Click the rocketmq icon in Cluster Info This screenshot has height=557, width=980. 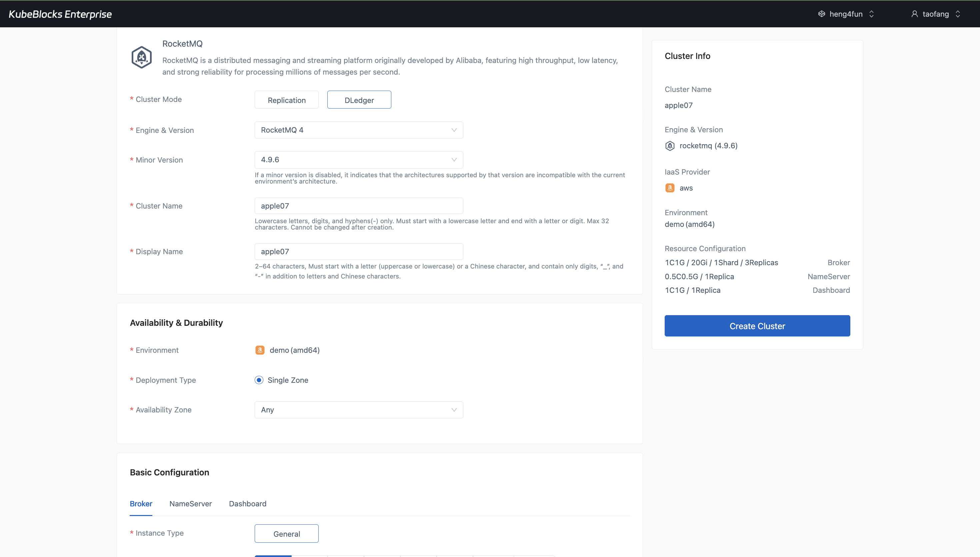click(x=670, y=146)
